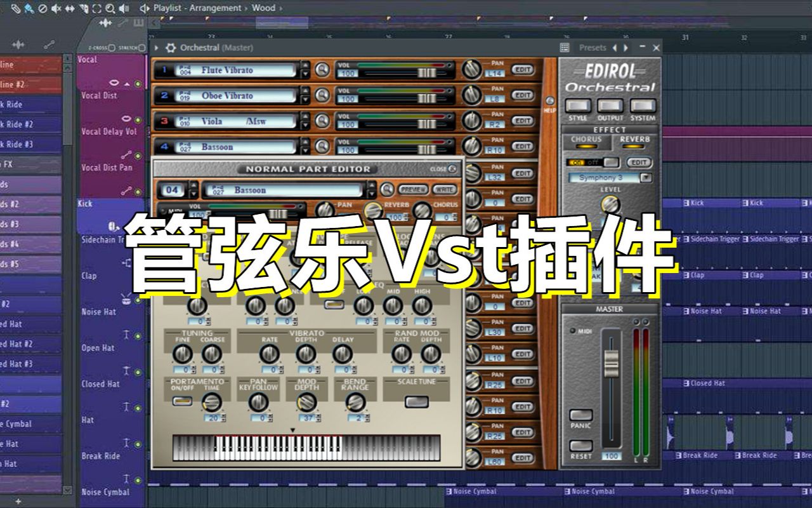
Task: Switch to the CHORUS effect tab
Action: pyautogui.click(x=586, y=142)
